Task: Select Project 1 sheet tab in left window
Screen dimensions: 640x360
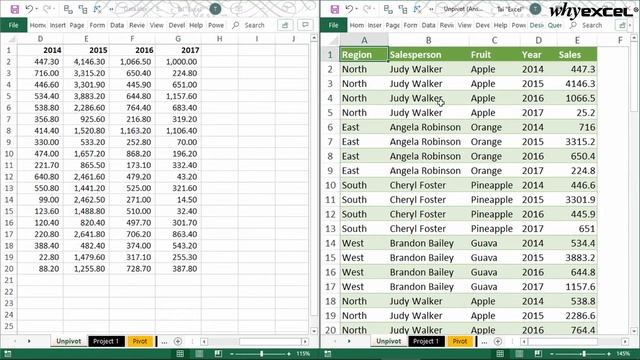Action: click(106, 341)
